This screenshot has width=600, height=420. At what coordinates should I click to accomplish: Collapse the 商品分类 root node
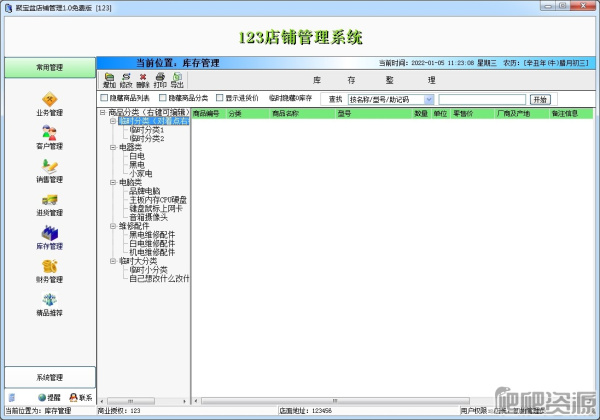[103, 112]
